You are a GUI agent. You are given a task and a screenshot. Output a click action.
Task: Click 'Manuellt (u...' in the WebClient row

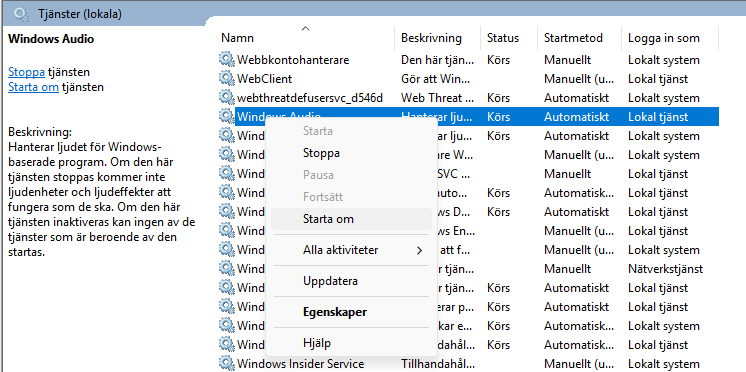point(579,79)
